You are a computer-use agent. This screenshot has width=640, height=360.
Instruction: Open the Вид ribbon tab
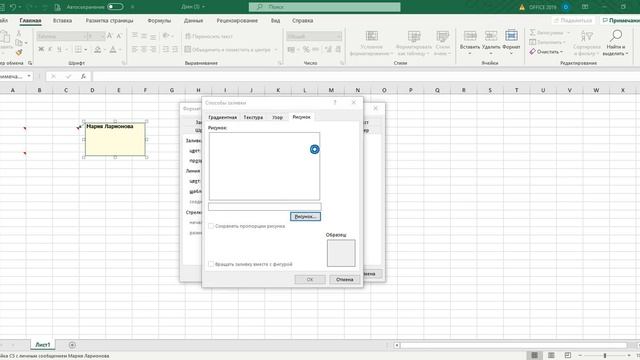pyautogui.click(x=276, y=20)
